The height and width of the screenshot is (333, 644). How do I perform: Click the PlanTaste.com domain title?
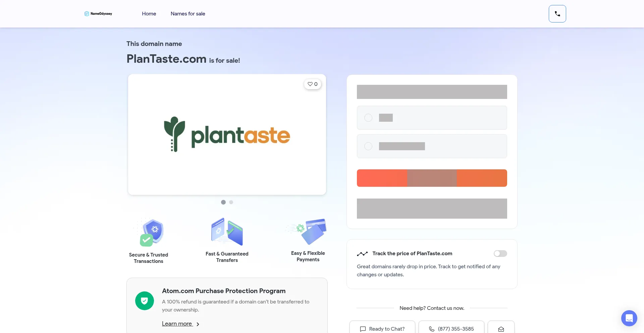(166, 59)
